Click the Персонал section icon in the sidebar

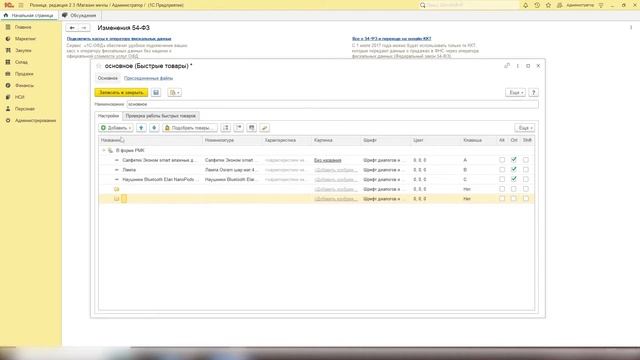click(x=8, y=109)
